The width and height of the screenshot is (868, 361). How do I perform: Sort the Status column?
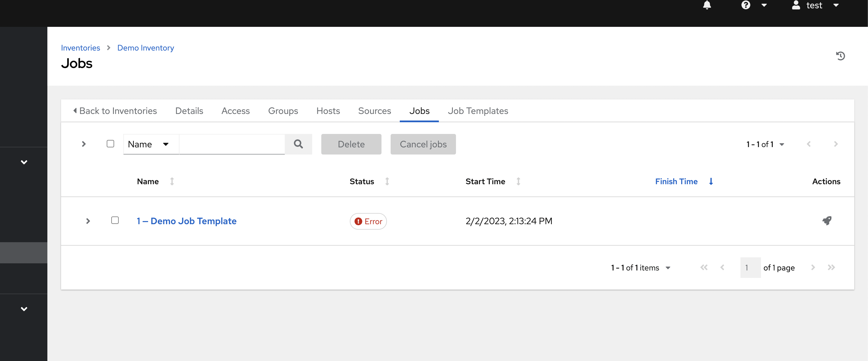tap(387, 182)
